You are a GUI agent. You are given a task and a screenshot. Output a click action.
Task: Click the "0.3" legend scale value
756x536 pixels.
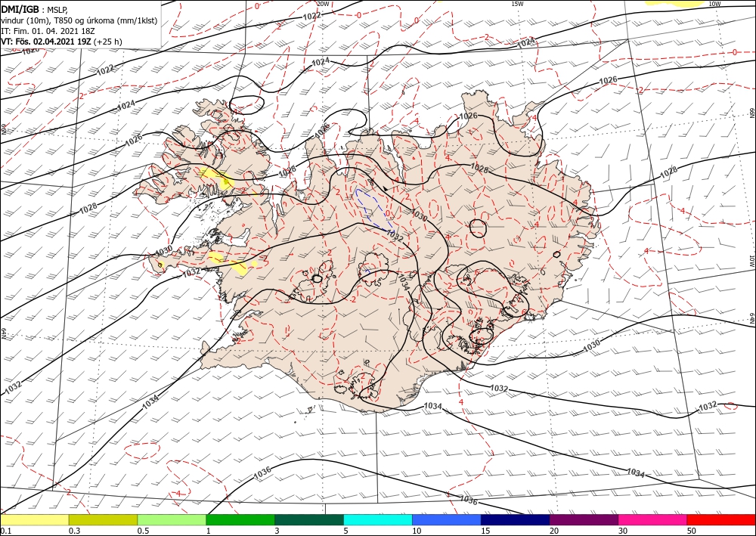[x=74, y=531]
